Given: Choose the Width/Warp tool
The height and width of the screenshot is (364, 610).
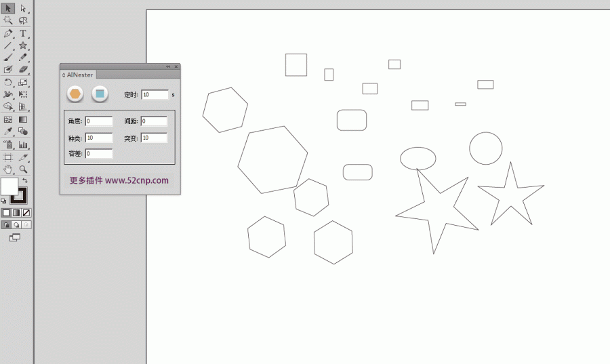Looking at the screenshot, I should 7,94.
